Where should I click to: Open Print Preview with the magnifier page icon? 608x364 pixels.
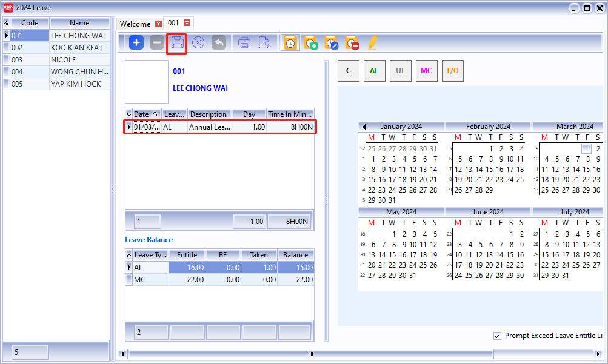coord(264,43)
